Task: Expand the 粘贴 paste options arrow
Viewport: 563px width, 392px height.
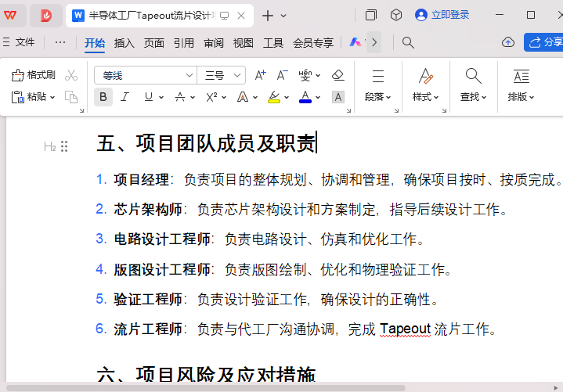Action: point(52,97)
